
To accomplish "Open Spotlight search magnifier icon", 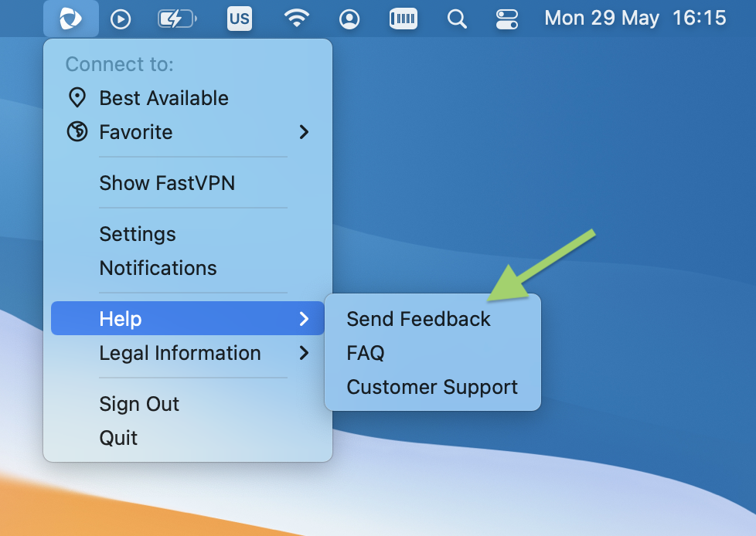I will [457, 19].
